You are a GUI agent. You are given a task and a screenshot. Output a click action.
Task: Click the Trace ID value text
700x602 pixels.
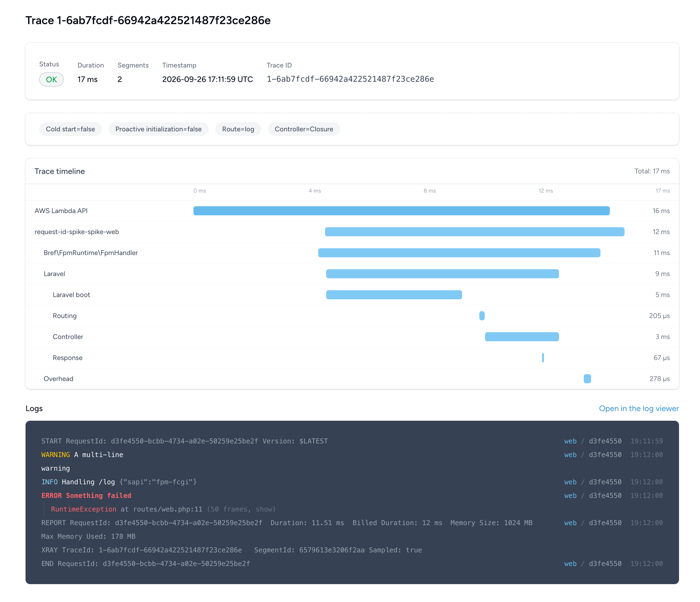click(x=350, y=79)
